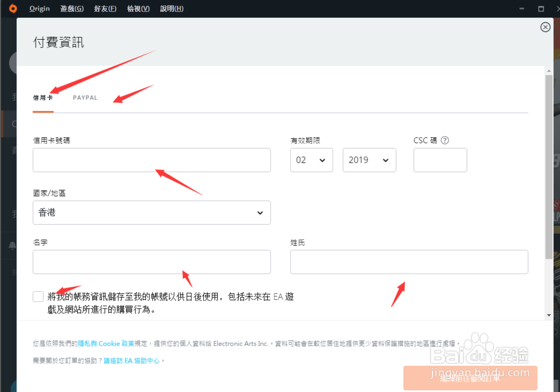Viewport: 560px width, 392px height.
Task: Switch to the PAYPAL tab
Action: 85,98
